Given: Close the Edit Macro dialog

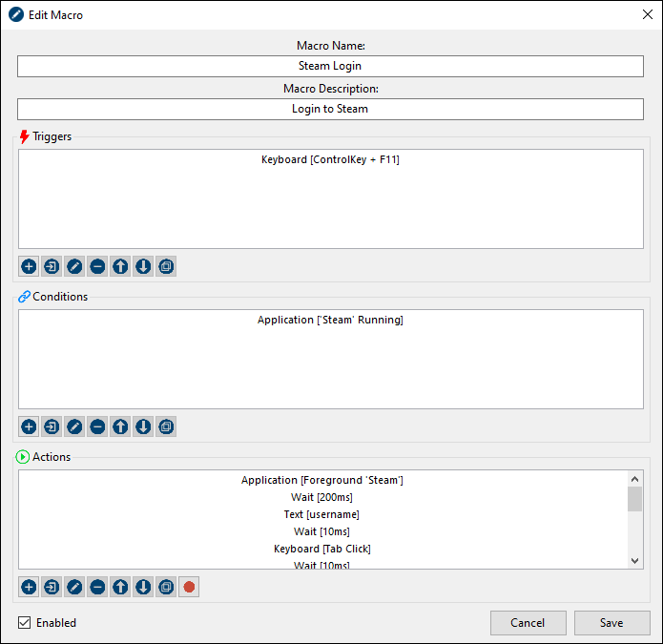Looking at the screenshot, I should [x=647, y=14].
